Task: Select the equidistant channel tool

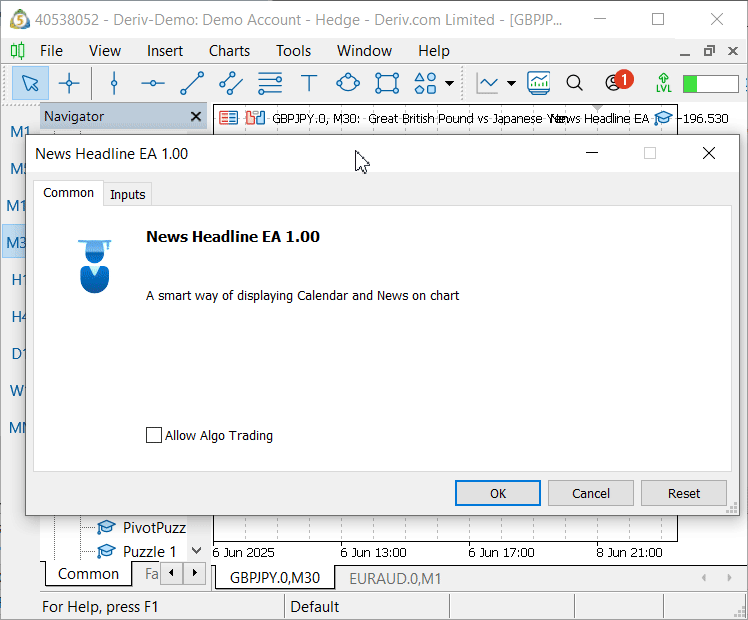Action: coord(231,83)
